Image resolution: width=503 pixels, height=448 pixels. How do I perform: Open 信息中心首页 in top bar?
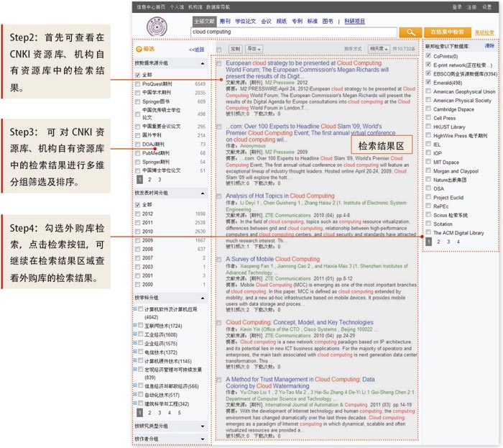click(151, 6)
